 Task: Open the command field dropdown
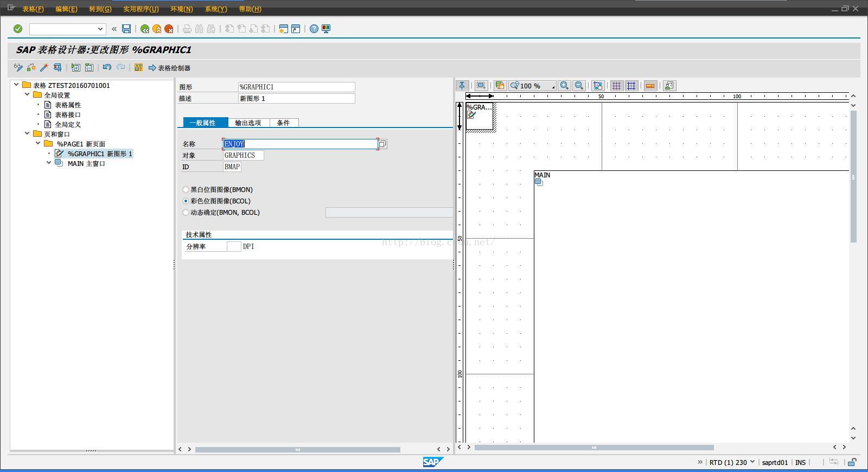point(100,29)
